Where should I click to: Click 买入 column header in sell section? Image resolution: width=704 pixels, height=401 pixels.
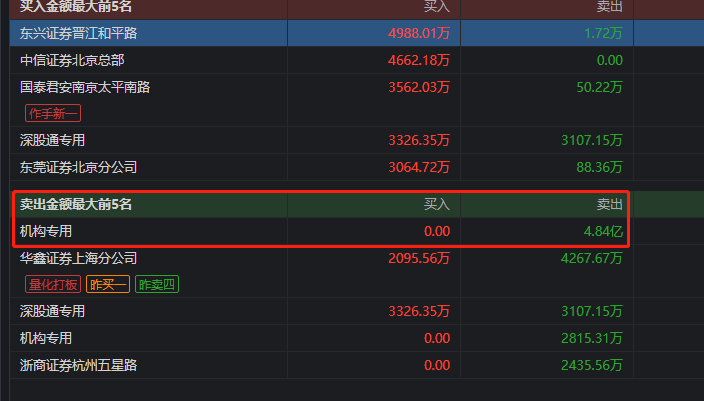point(437,204)
